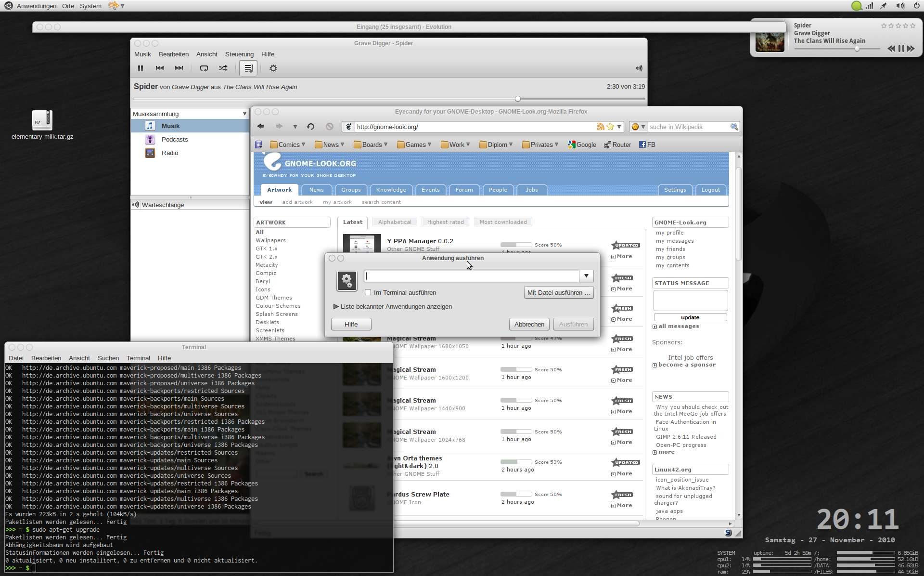Select the Highest rated tab
The width and height of the screenshot is (924, 576).
pos(446,222)
